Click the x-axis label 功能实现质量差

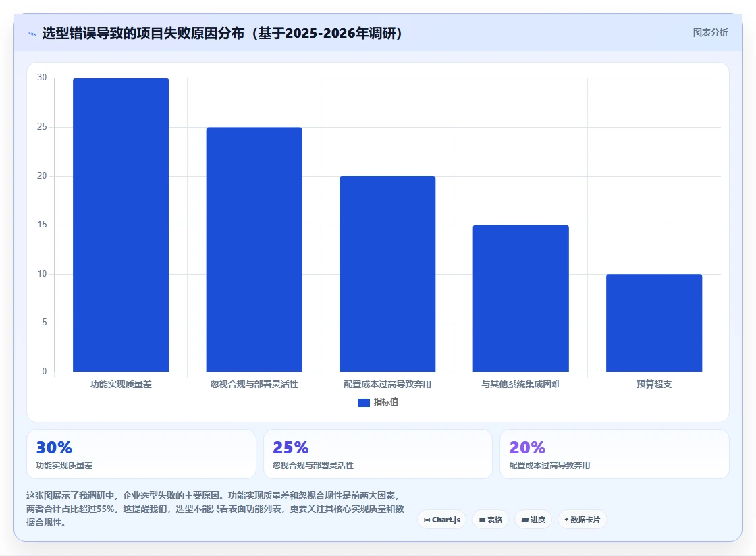(x=121, y=385)
